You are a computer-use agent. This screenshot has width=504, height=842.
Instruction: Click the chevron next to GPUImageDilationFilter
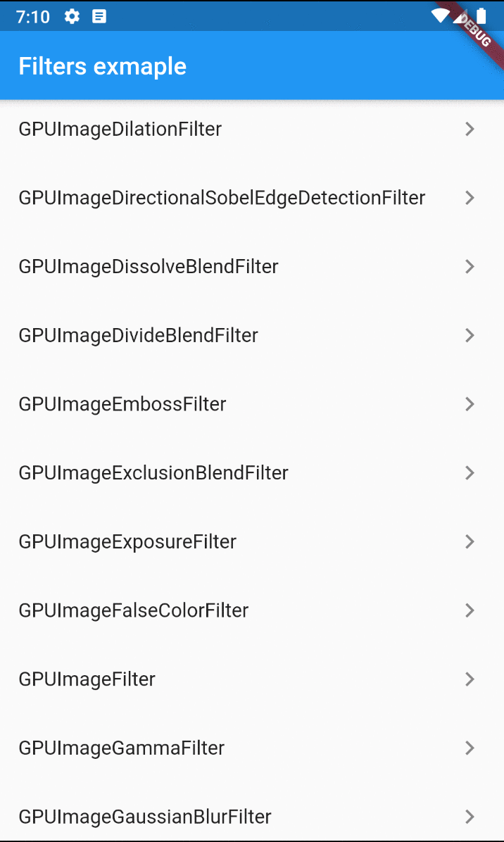470,129
